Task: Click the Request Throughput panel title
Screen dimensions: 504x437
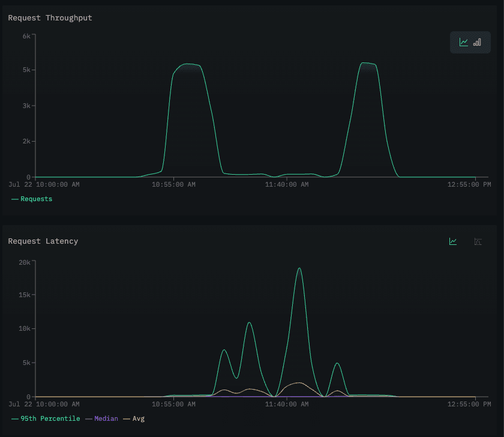Action: 50,17
